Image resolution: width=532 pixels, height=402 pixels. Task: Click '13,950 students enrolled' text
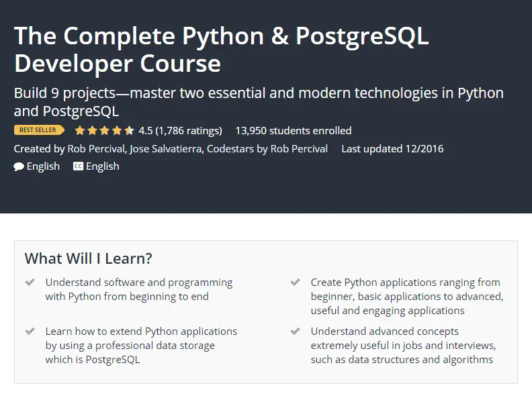294,131
